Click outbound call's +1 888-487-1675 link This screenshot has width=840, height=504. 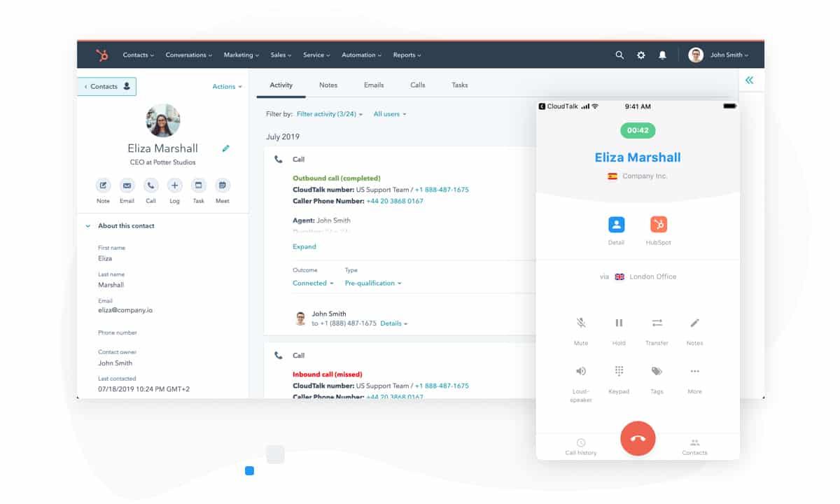tap(442, 190)
